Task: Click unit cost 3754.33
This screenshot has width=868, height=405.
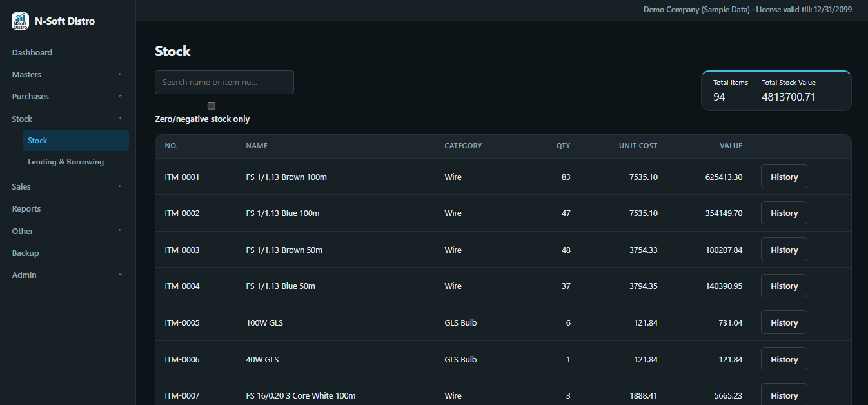Action: point(644,250)
